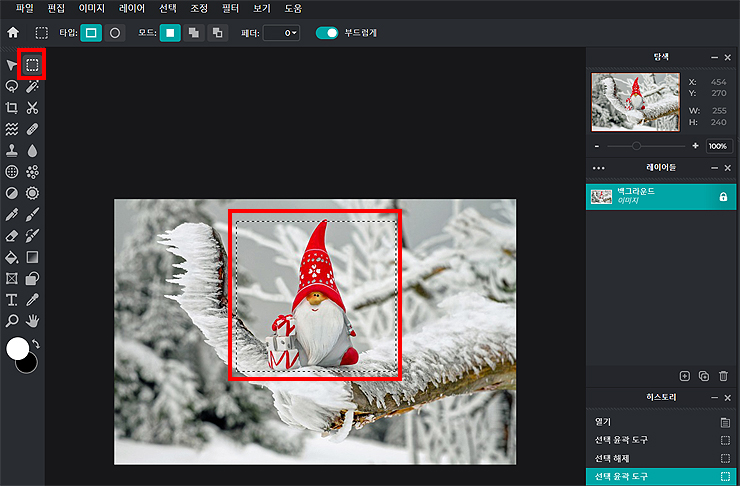This screenshot has height=486, width=740.
Task: Swap foreground and background colors
Action: pyautogui.click(x=35, y=344)
